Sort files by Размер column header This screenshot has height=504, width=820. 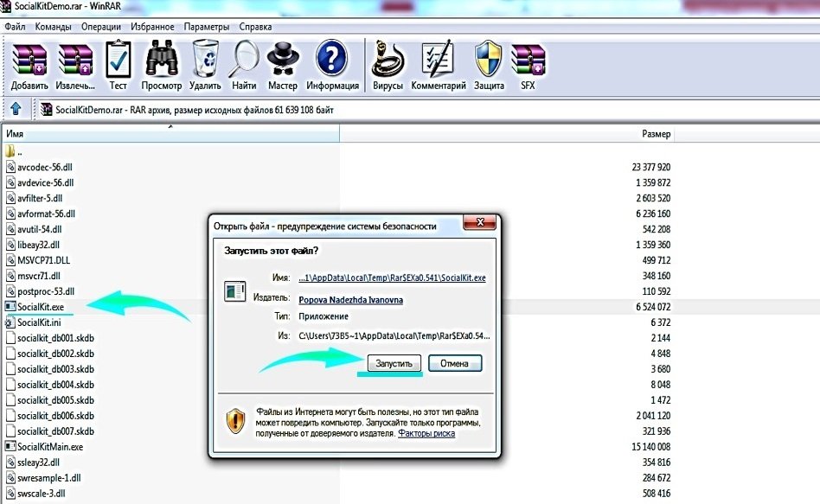(x=507, y=134)
